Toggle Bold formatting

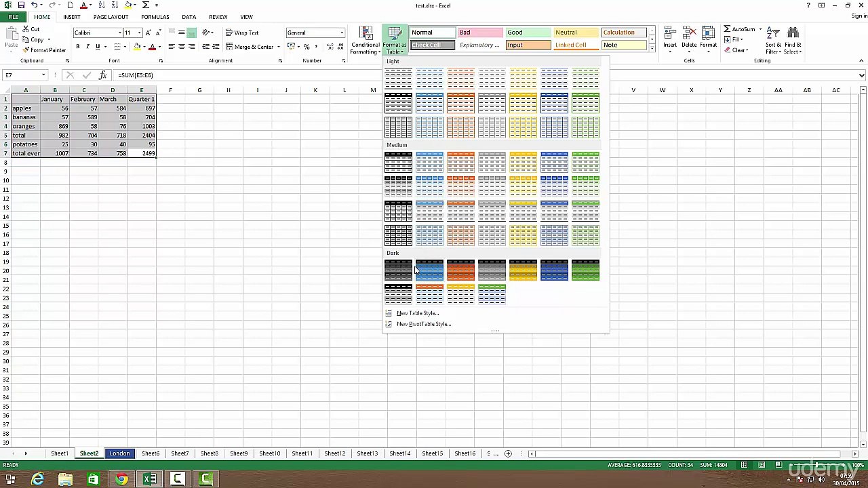pos(78,47)
